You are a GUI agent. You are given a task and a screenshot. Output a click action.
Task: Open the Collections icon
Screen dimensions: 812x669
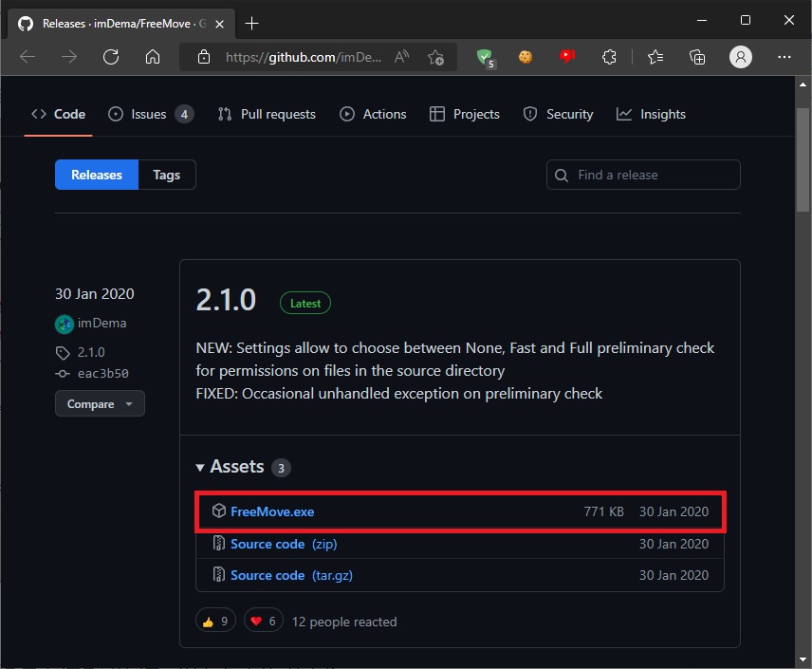point(697,57)
